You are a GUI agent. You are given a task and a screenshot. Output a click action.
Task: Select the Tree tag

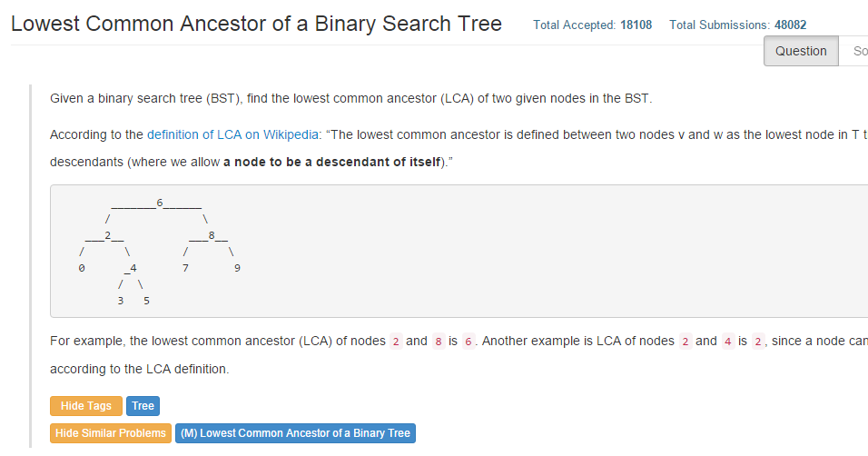point(143,406)
